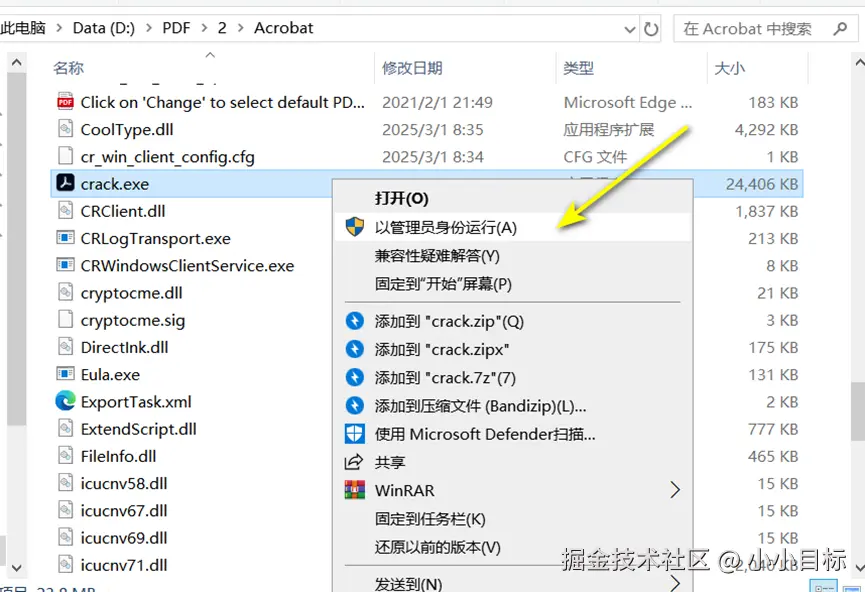The height and width of the screenshot is (592, 865).
Task: Click the admin shield icon in context menu
Action: tap(355, 227)
